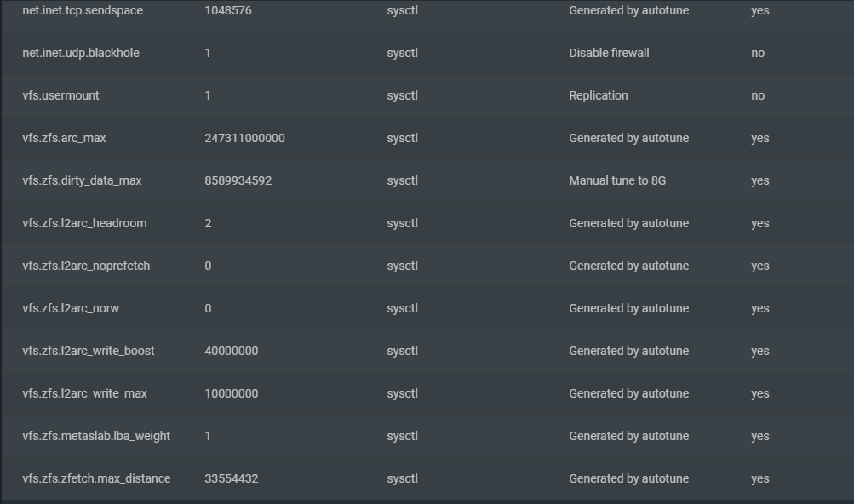Click the value 33554432
Viewport: 854px width, 504px height.
[x=232, y=478]
